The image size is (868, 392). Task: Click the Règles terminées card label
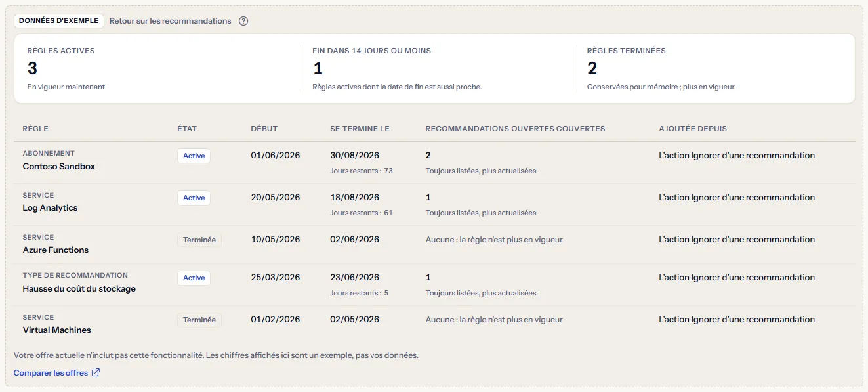[627, 51]
